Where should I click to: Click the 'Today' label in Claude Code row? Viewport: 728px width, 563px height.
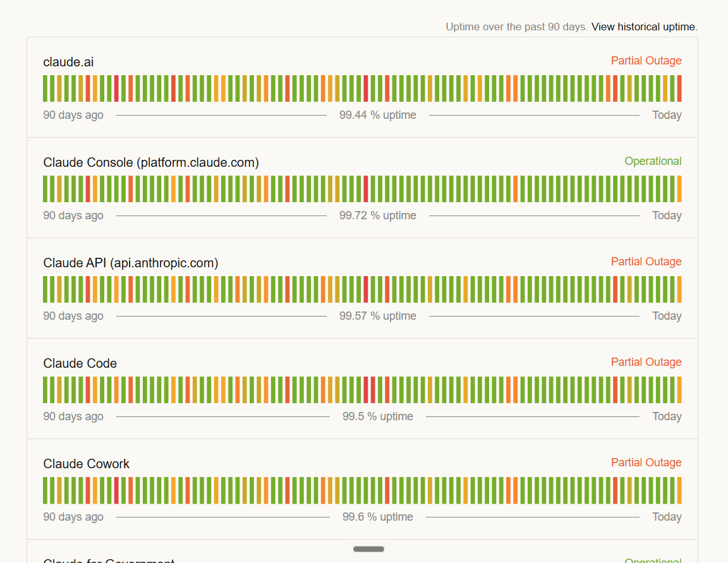pyautogui.click(x=667, y=416)
